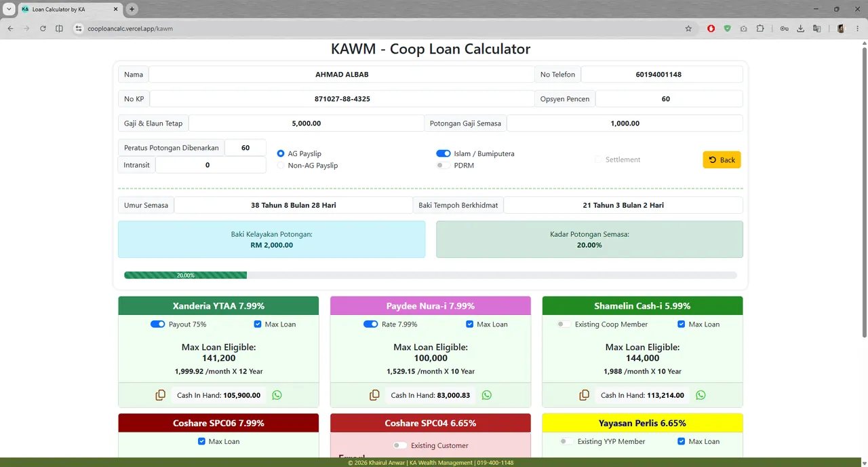The height and width of the screenshot is (467, 868).
Task: Bookmark this page with the star icon
Action: click(688, 29)
